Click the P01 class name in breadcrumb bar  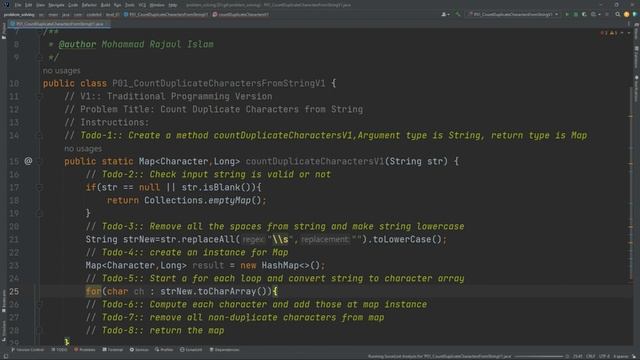[166, 15]
